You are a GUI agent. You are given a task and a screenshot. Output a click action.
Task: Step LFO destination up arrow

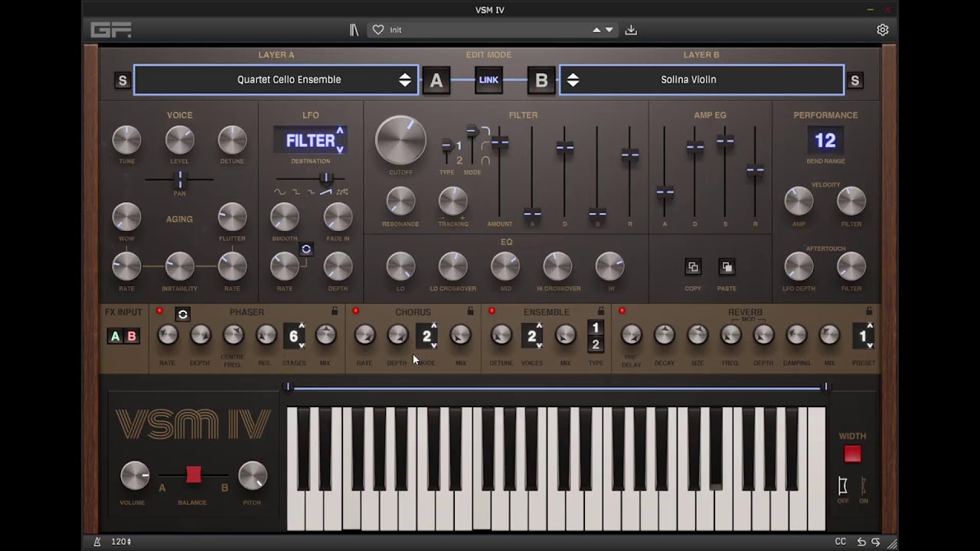tap(340, 132)
